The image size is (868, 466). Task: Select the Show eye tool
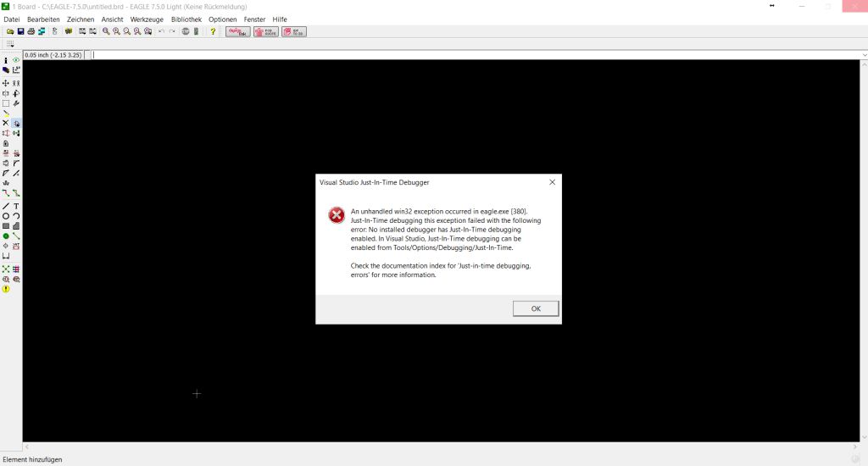(x=16, y=60)
